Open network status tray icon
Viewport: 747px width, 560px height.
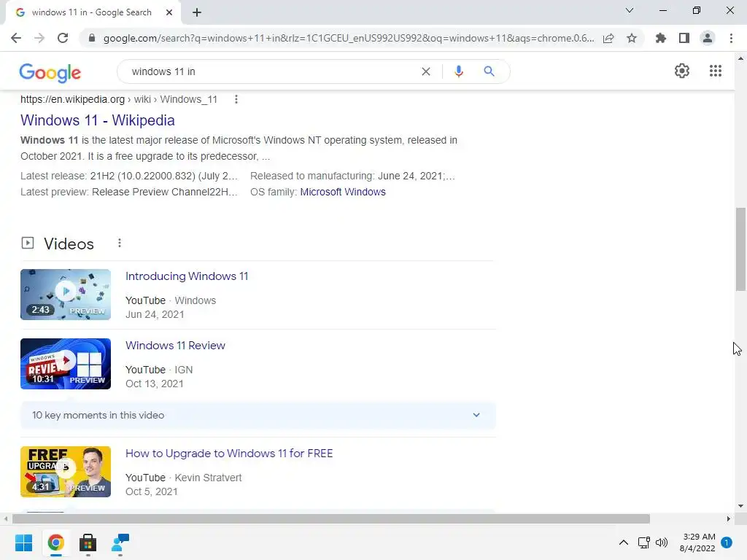point(643,542)
